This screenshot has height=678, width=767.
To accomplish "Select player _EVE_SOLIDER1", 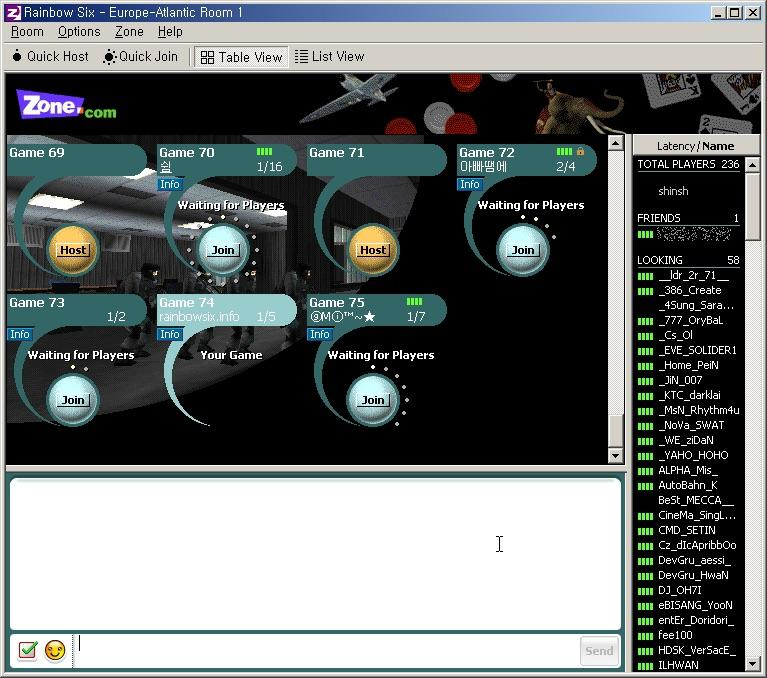I will click(x=697, y=350).
